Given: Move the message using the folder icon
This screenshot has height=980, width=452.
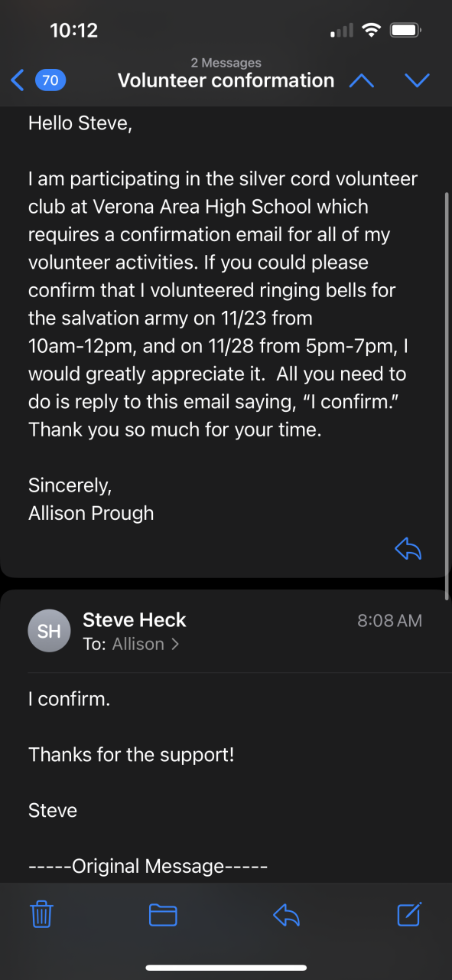Looking at the screenshot, I should coord(163,915).
